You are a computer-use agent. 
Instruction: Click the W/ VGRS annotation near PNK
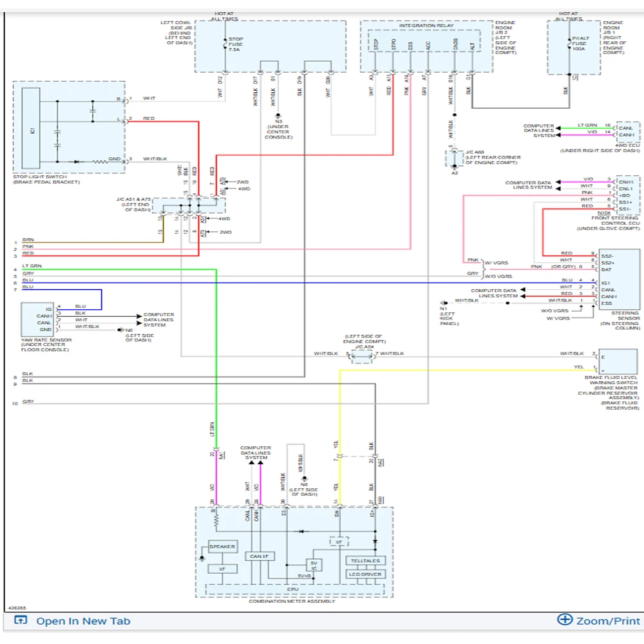coord(496,263)
